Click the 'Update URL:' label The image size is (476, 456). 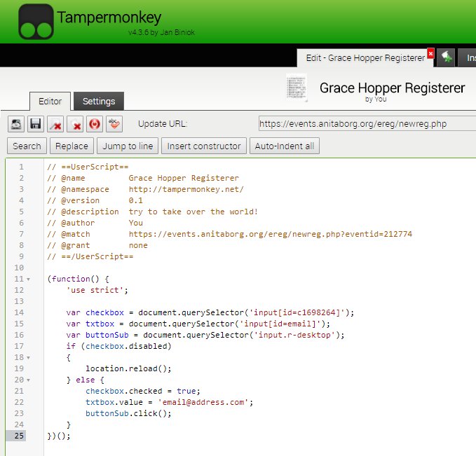point(163,124)
